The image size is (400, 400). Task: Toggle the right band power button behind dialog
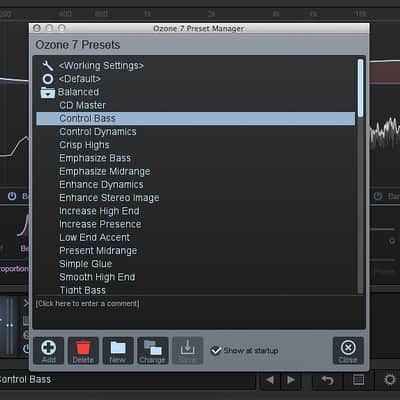(x=378, y=196)
